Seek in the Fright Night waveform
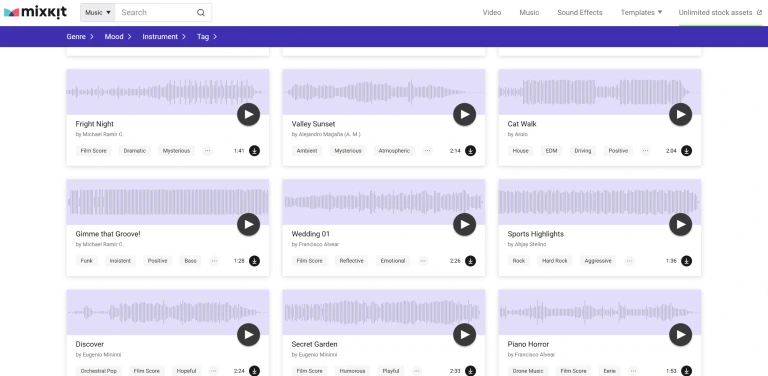Viewport: 768px width, 376px height. coord(168,92)
